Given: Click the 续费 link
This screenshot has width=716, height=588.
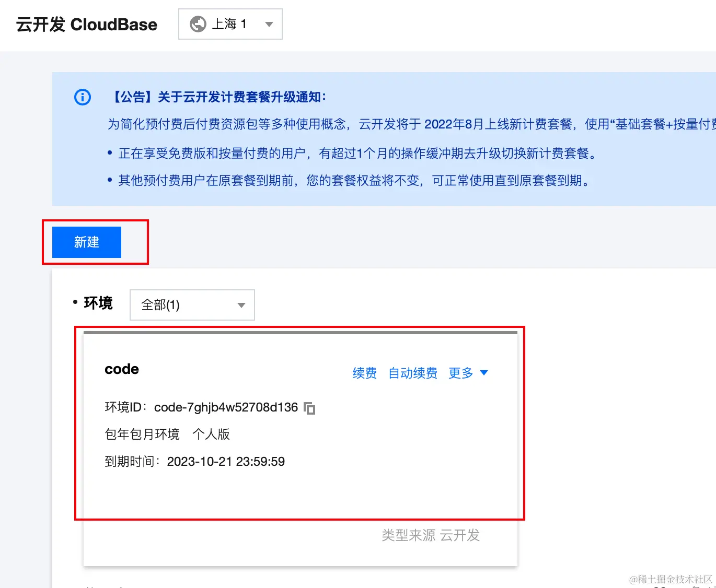Looking at the screenshot, I should point(365,373).
